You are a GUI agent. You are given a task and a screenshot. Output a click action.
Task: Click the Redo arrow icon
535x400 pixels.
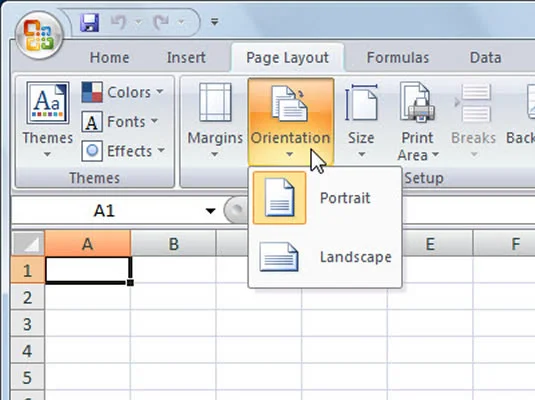pos(161,23)
